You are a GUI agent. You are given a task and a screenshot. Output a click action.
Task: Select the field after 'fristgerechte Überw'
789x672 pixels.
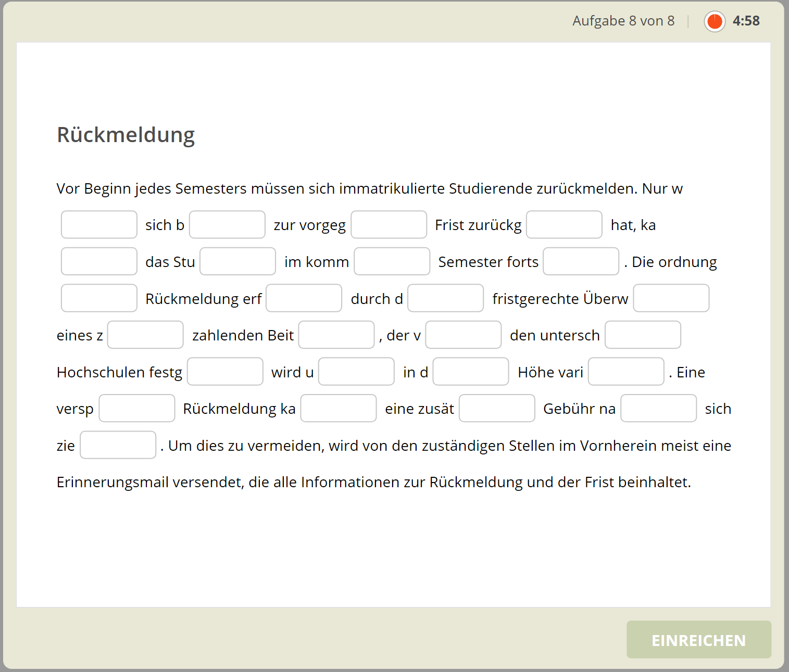pyautogui.click(x=671, y=298)
